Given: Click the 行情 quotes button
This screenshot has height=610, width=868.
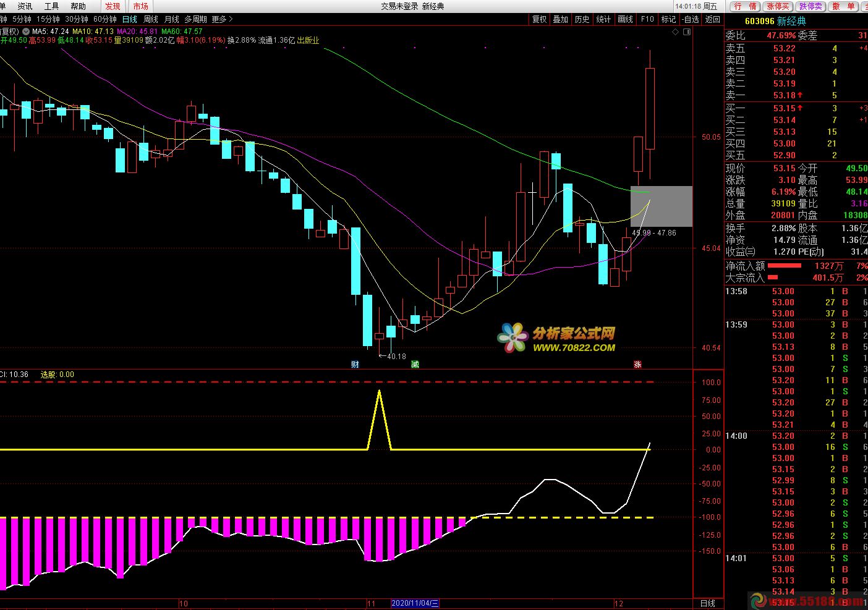Looking at the screenshot, I should 746,6.
